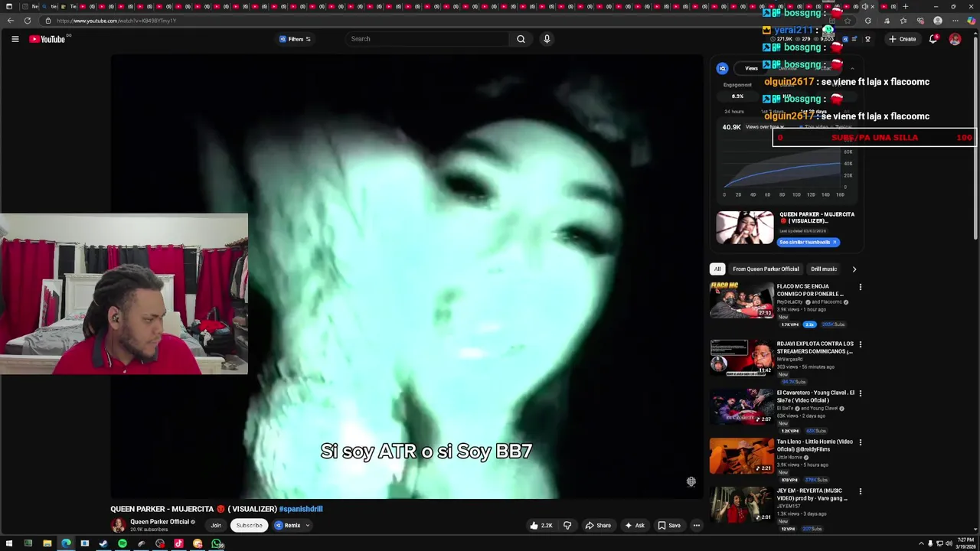Click the Join channel button
980x551 pixels.
216,526
